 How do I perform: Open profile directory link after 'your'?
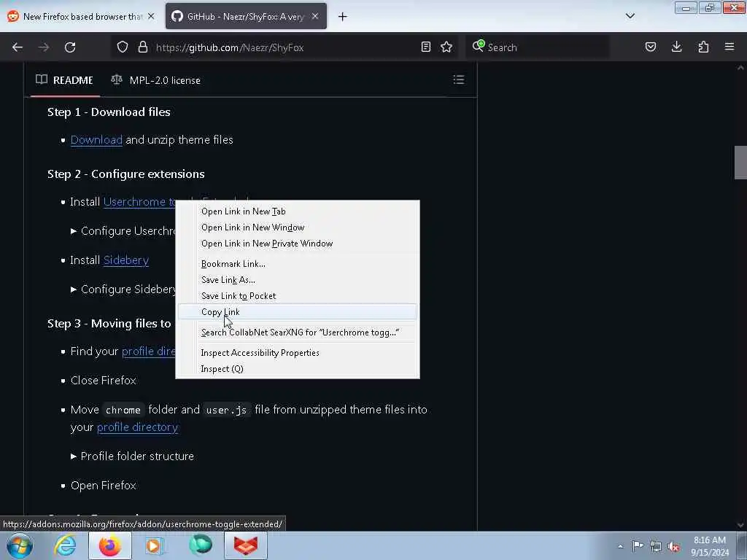[x=137, y=427]
